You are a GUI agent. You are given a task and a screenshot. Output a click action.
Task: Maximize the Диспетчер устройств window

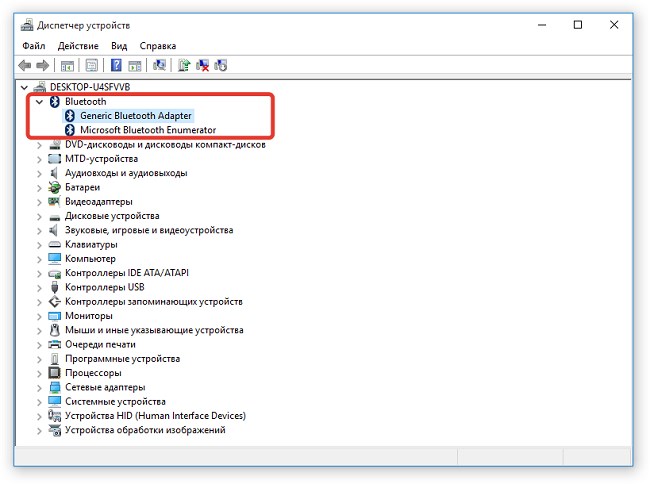(x=578, y=25)
